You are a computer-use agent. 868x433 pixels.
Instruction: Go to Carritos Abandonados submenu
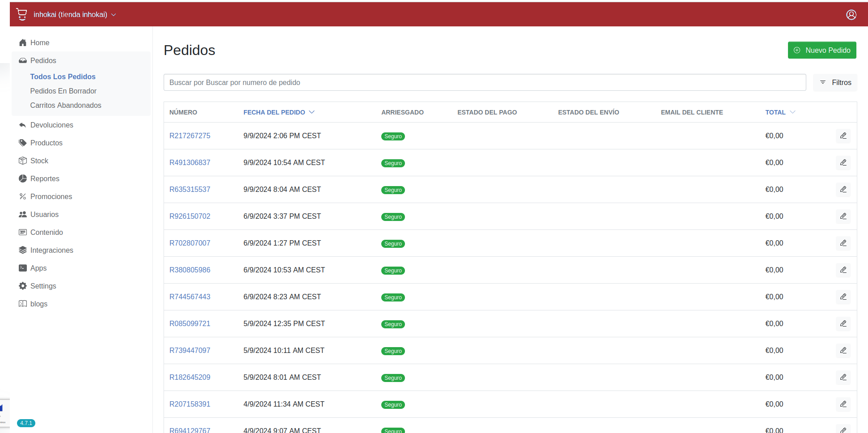click(x=65, y=105)
